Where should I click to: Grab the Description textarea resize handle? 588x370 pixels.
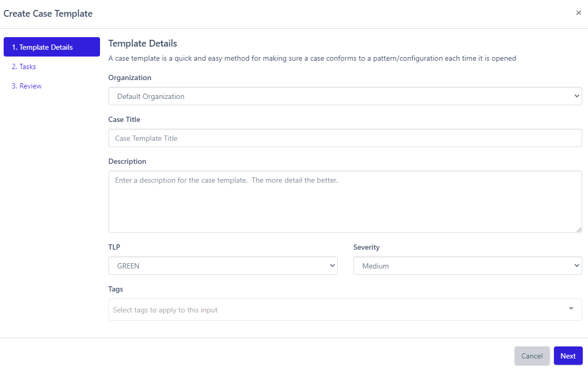point(579,230)
